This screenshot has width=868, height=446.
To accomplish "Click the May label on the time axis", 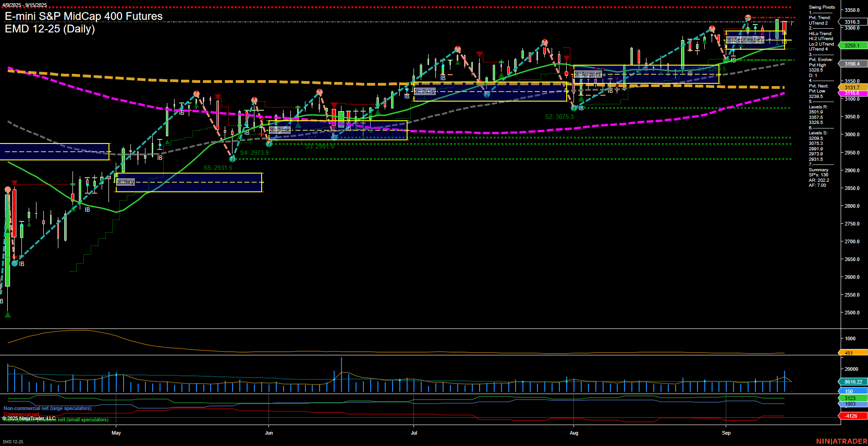I will tap(117, 433).
